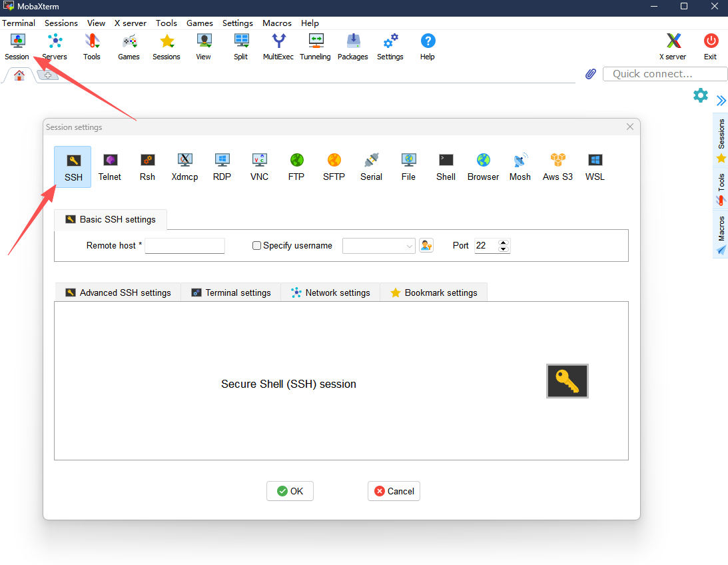The height and width of the screenshot is (565, 728).
Task: Confirm session with OK button
Action: point(290,491)
